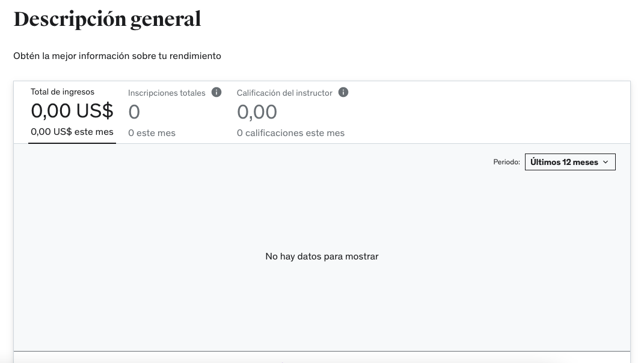Viewport: 644px width, 363px height.
Task: Open the Últimos 12 meses period dropdown
Action: [x=569, y=162]
